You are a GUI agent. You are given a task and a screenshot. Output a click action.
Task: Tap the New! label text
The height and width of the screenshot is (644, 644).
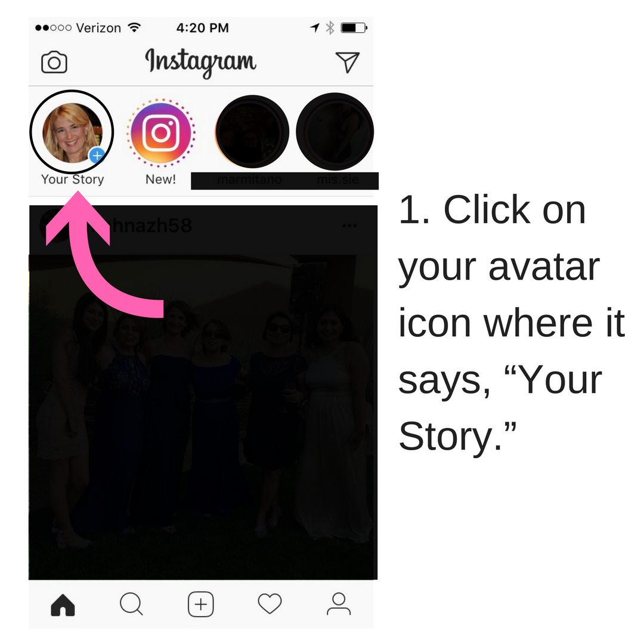[x=160, y=179]
